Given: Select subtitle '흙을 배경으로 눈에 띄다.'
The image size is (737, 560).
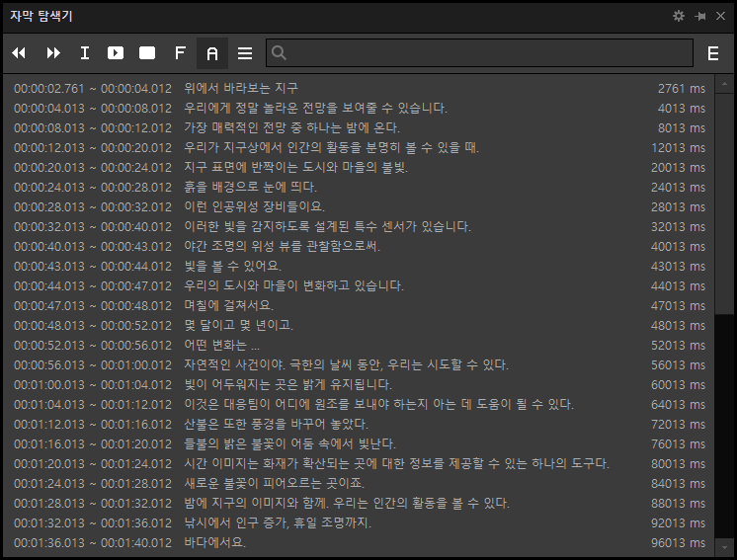Looking at the screenshot, I should 251,187.
